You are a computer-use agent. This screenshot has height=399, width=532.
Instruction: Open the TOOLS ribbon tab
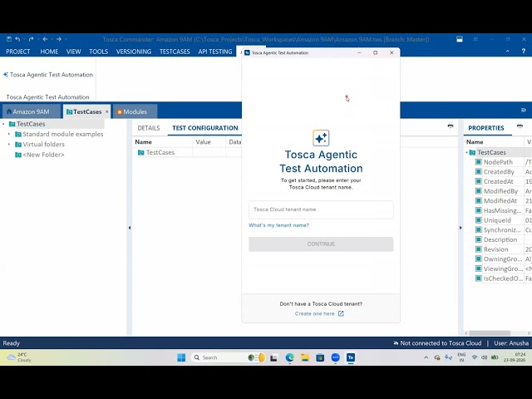(98, 52)
